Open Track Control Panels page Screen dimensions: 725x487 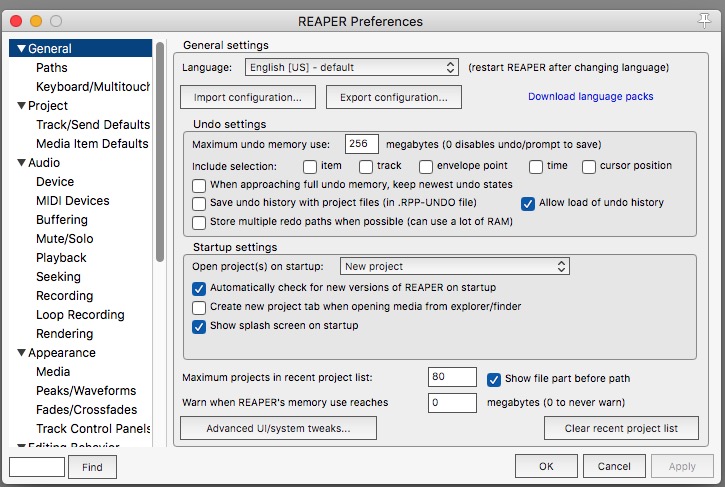click(x=93, y=428)
